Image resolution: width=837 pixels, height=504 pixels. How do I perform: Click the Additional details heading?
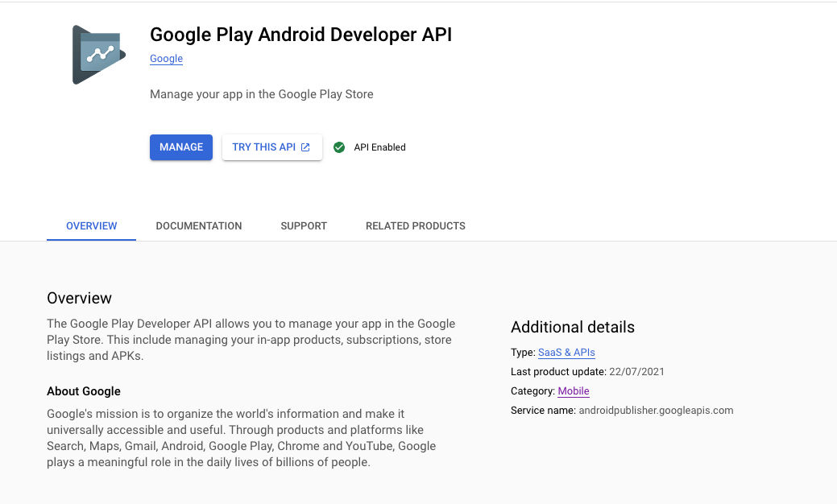(x=572, y=327)
